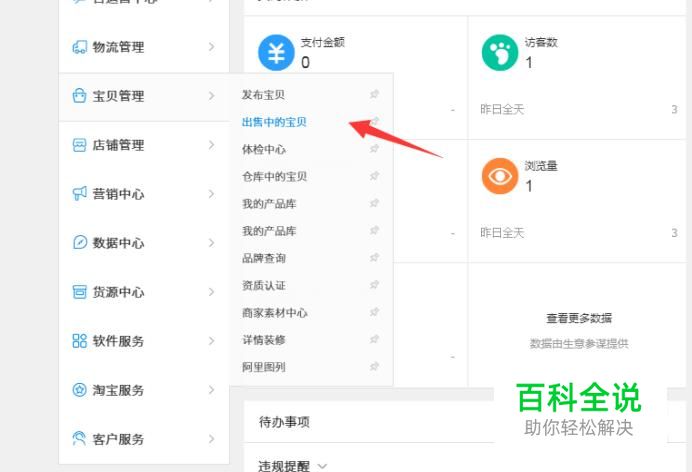Screen dimensions: 692x472
Task: Open the 详情装修 link
Action: pyautogui.click(x=264, y=340)
